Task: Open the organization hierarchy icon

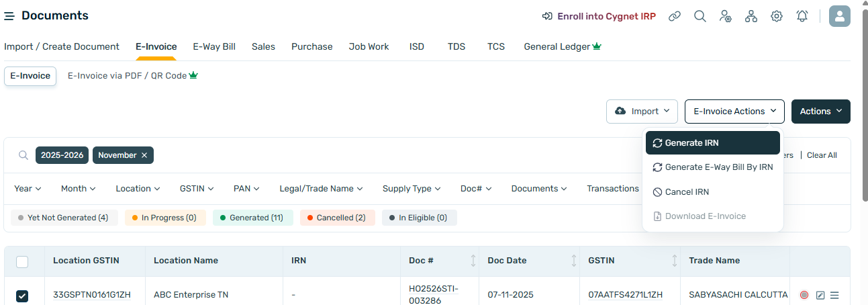Action: (751, 16)
